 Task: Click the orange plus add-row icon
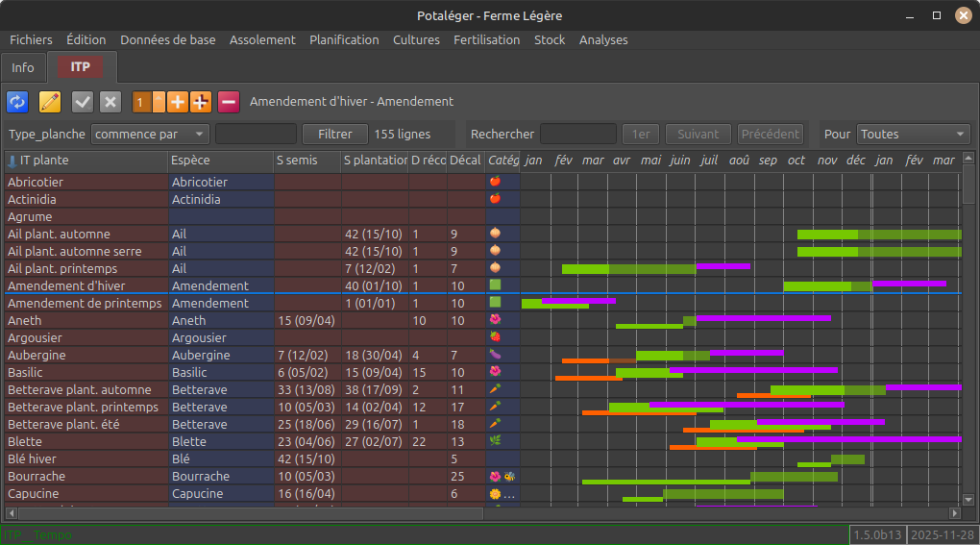click(178, 102)
